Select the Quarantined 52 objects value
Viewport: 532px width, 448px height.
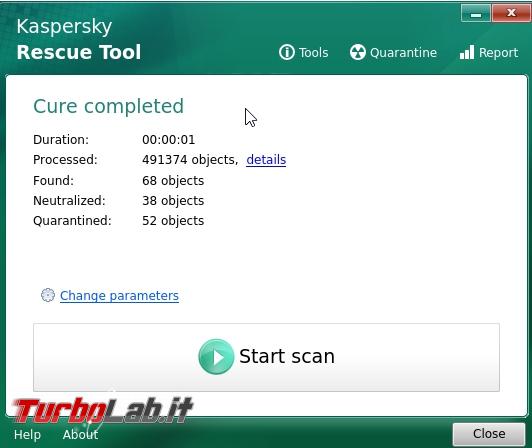click(x=173, y=221)
